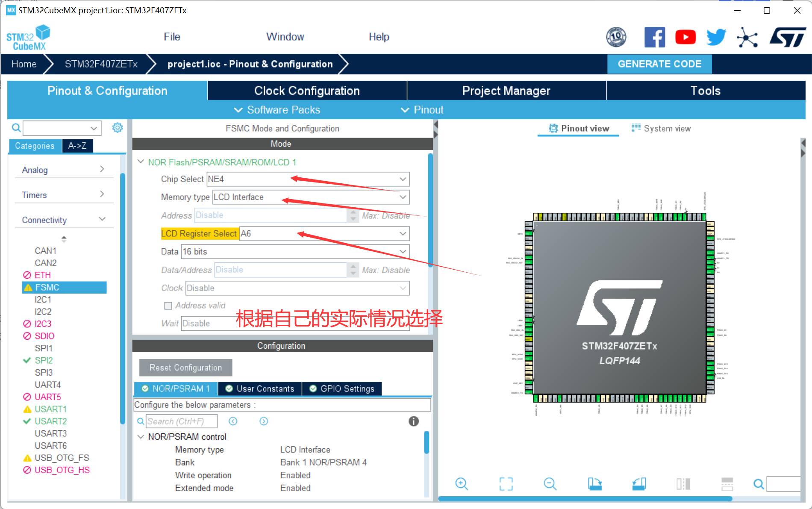812x509 pixels.
Task: Click the Reset Configuration button
Action: pos(185,368)
